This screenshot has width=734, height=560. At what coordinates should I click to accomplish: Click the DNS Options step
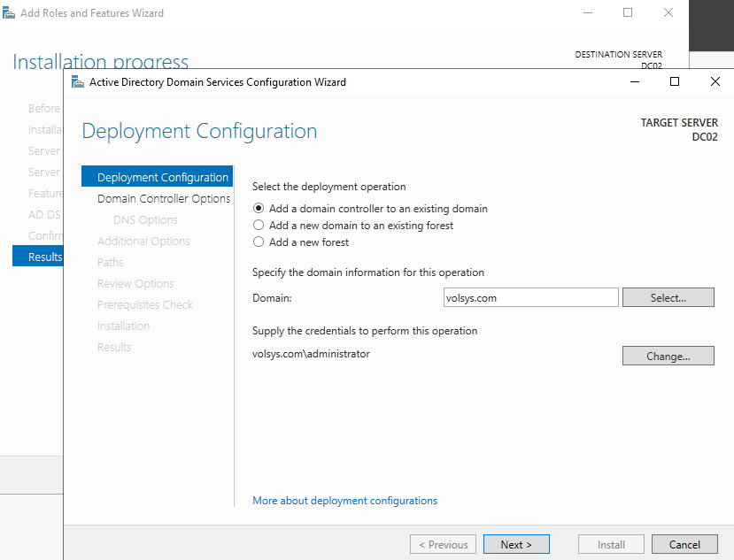pyautogui.click(x=145, y=220)
